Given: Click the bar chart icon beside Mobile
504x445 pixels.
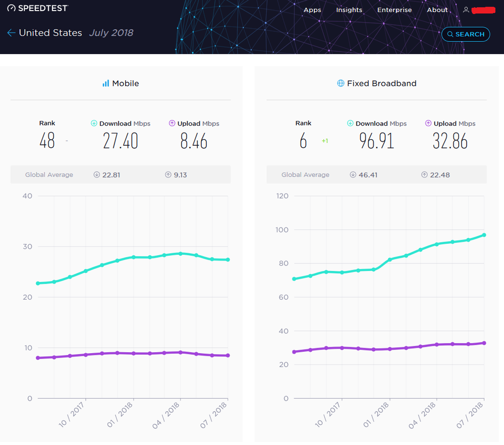Looking at the screenshot, I should tap(107, 83).
